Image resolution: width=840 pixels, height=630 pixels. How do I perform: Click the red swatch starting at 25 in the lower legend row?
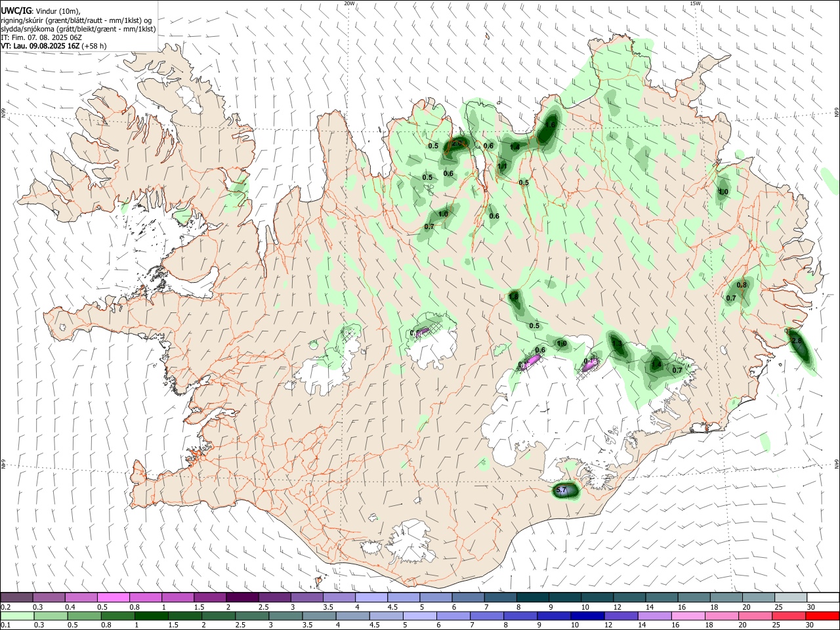(x=789, y=616)
